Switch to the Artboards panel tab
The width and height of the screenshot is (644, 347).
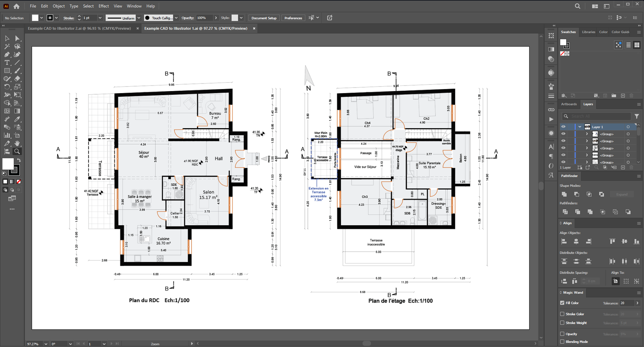(569, 104)
